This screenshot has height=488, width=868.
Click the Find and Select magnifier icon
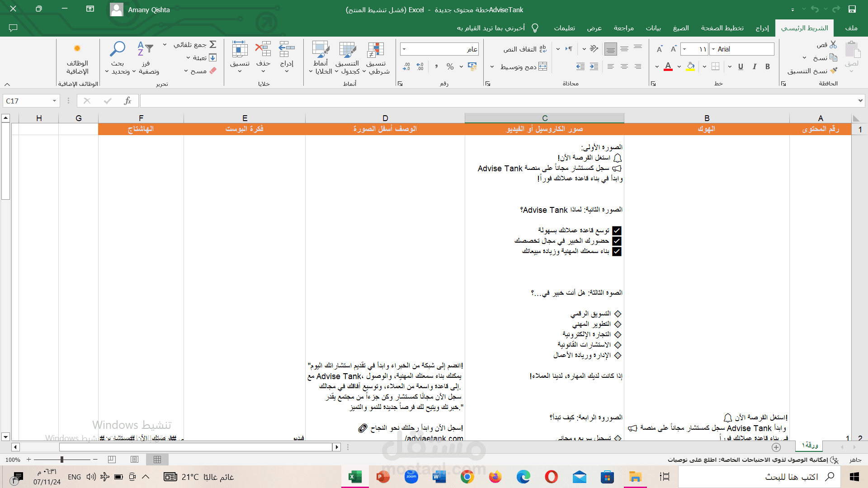[x=118, y=49]
